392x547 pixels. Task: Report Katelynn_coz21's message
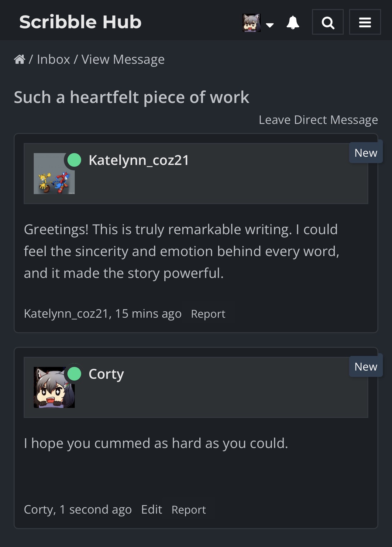coord(208,314)
